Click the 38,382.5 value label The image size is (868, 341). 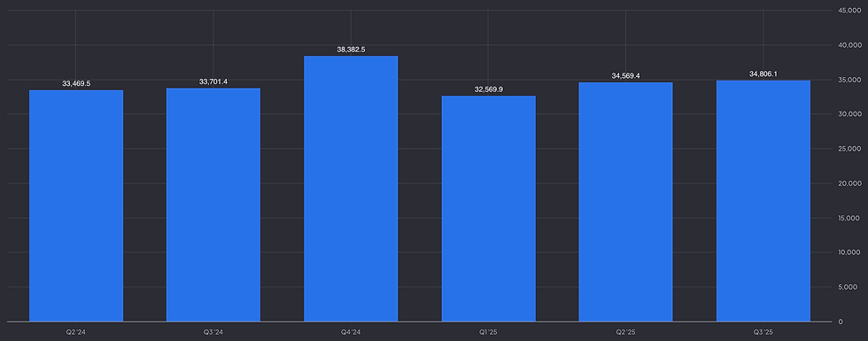click(x=351, y=50)
